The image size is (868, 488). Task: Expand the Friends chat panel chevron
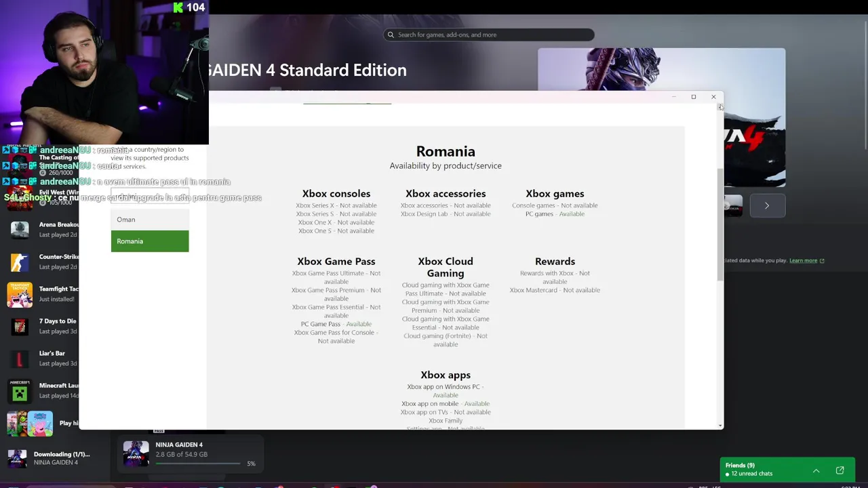coord(816,470)
